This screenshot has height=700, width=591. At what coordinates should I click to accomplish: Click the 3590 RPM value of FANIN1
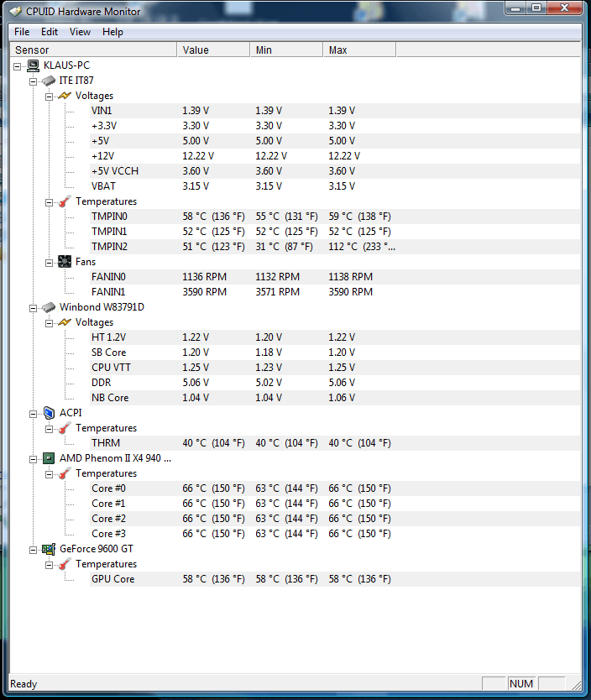coord(205,292)
